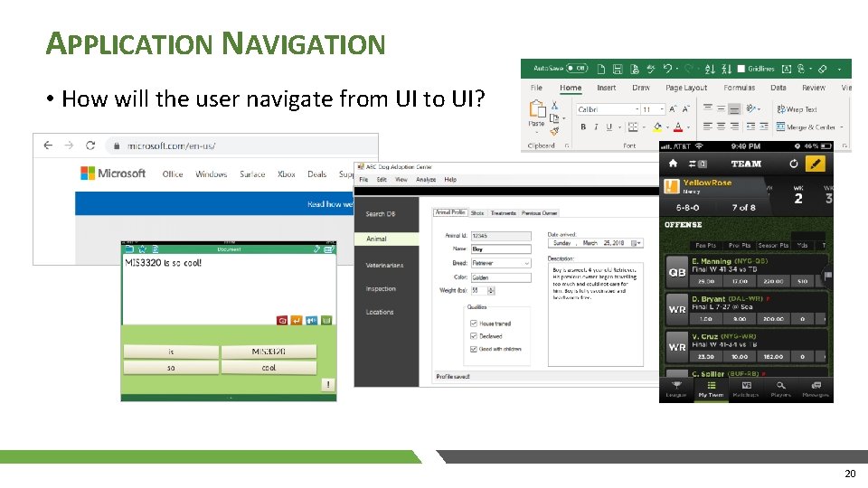Viewport: 868px width, 488px height.
Task: Click the Decrease Font Size icon
Action: click(686, 109)
